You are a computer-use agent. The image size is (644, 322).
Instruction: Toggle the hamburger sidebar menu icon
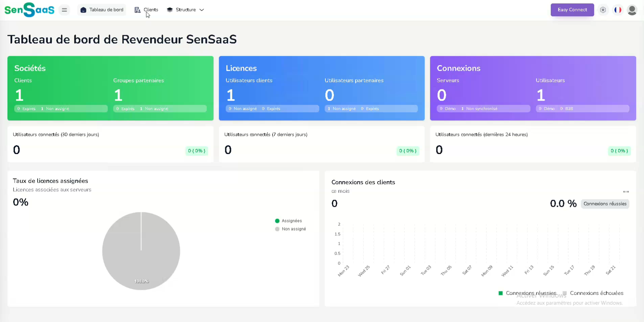click(x=64, y=10)
